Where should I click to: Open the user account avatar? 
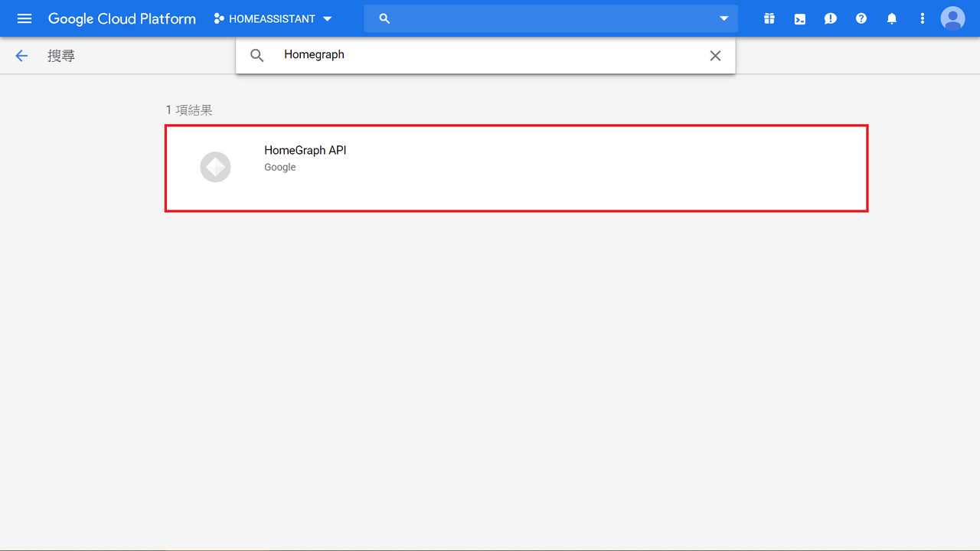(x=953, y=18)
